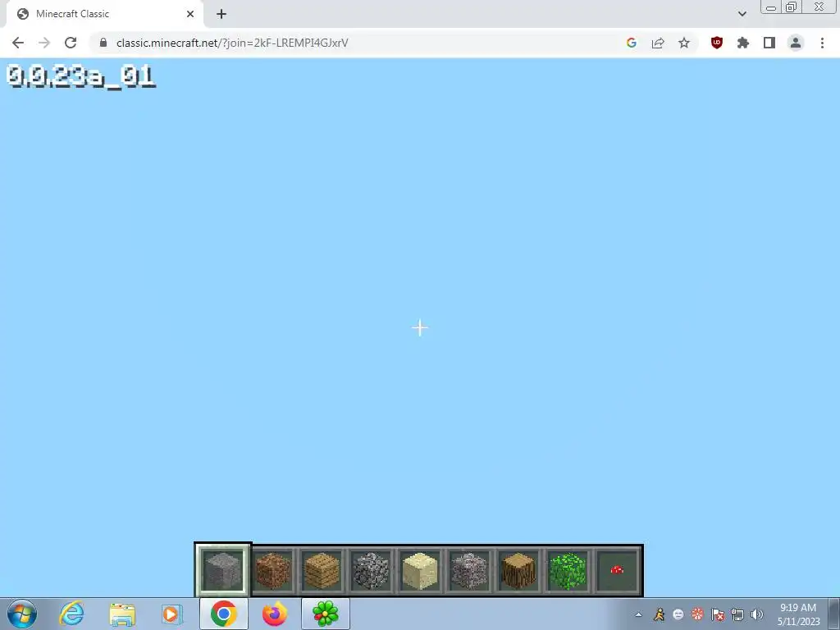Select the wooden planks block in hotbar
Viewport: 840px width, 630px height.
point(322,571)
